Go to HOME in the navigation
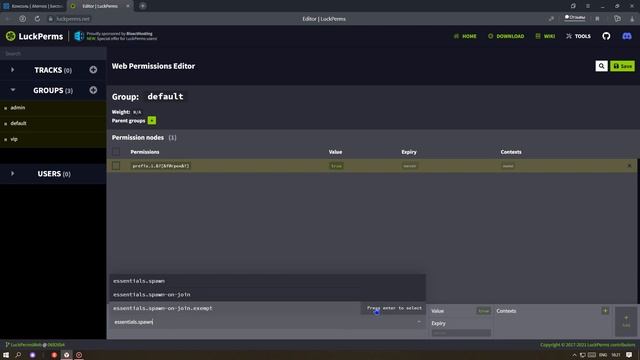Screen dimensions: 640x360 [x=465, y=36]
